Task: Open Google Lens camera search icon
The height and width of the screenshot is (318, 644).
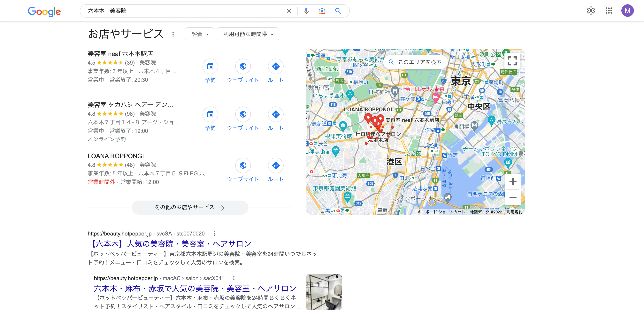Action: coord(322,11)
